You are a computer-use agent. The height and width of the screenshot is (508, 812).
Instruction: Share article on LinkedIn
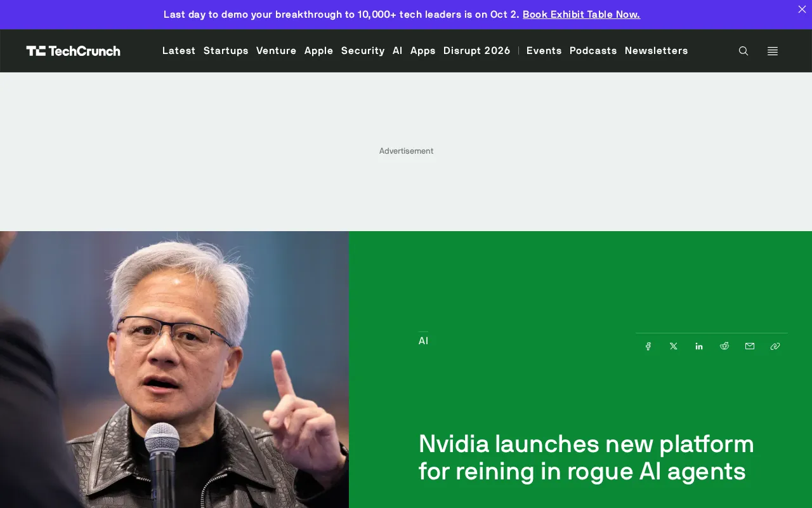pos(699,346)
